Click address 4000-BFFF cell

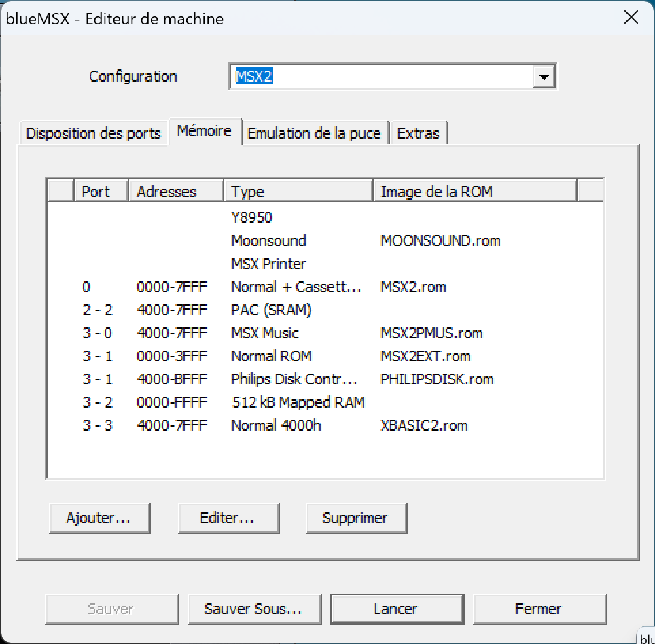click(172, 379)
